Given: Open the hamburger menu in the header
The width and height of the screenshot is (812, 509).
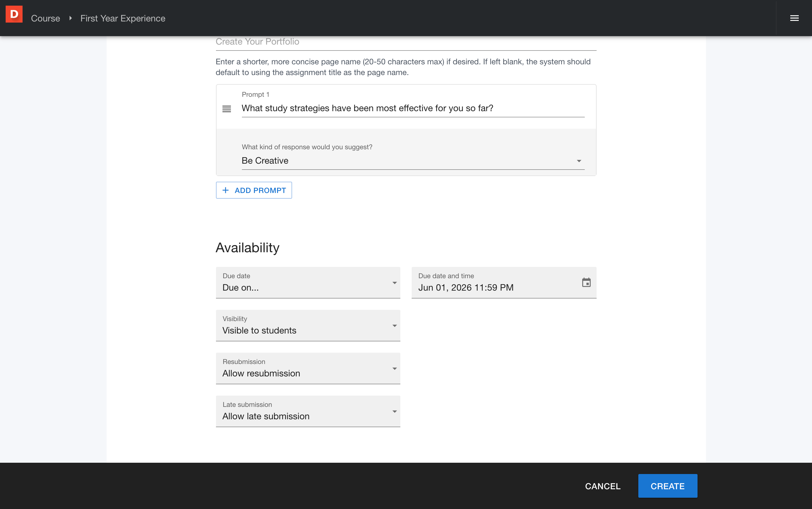Looking at the screenshot, I should pos(794,18).
